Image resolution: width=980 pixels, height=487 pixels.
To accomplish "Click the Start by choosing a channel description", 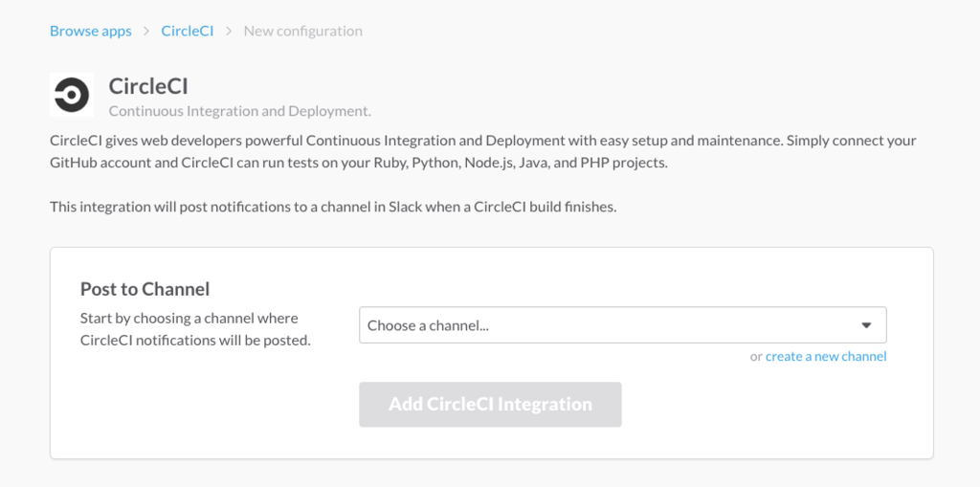I will pyautogui.click(x=195, y=329).
